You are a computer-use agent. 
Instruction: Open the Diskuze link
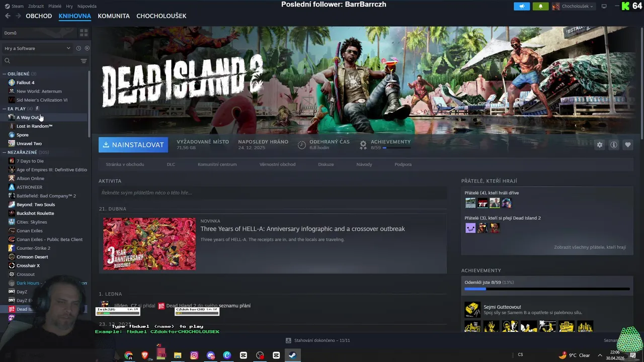click(x=326, y=164)
